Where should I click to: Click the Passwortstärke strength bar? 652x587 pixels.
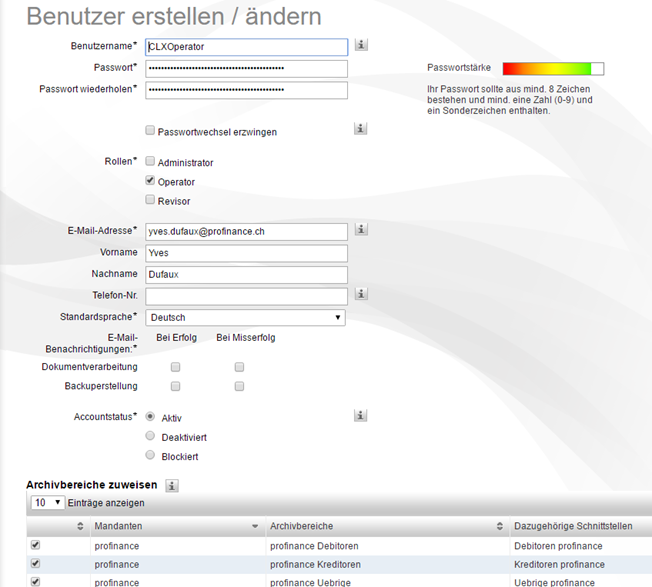553,69
